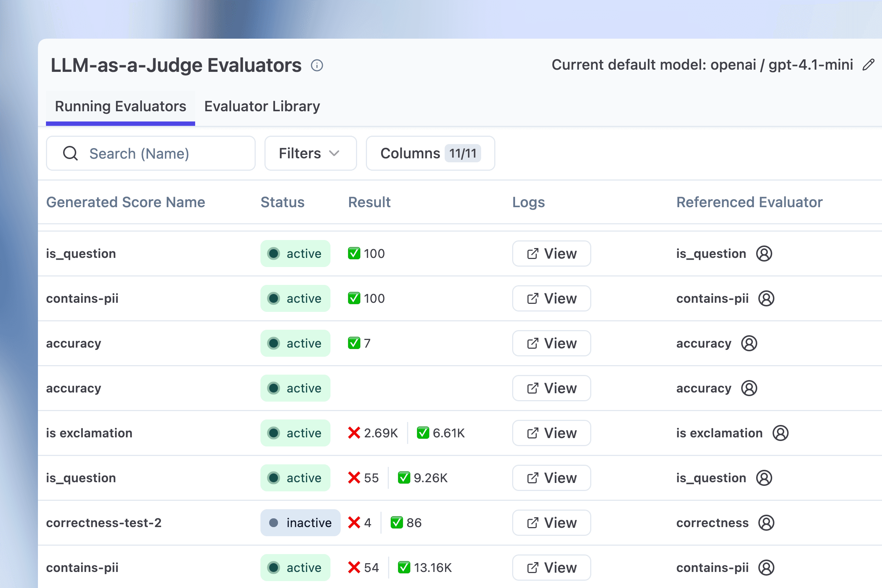Click the pencil icon to edit default model
Screen dimensions: 882x588
[868, 65]
